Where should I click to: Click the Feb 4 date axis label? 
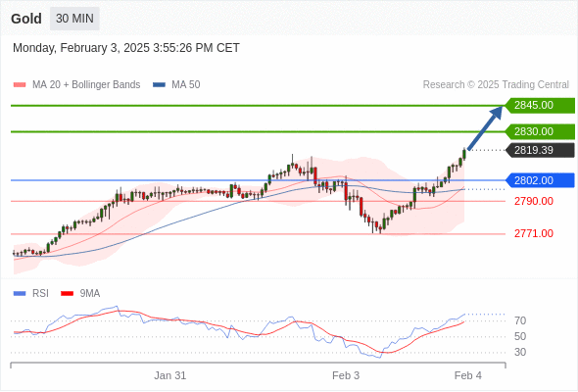coord(467,375)
